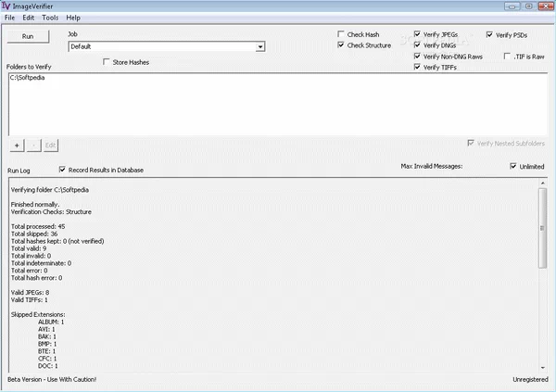Open the Help menu
This screenshot has width=556, height=392.
click(x=73, y=18)
